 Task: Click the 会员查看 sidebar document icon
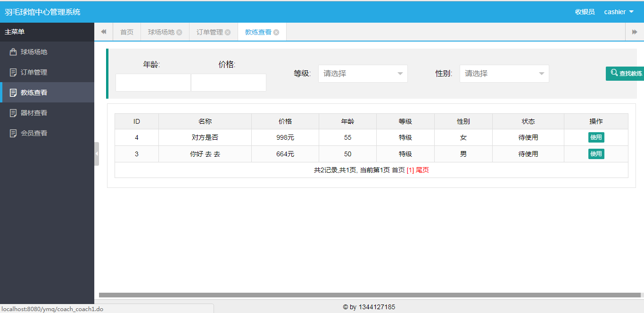click(x=13, y=133)
